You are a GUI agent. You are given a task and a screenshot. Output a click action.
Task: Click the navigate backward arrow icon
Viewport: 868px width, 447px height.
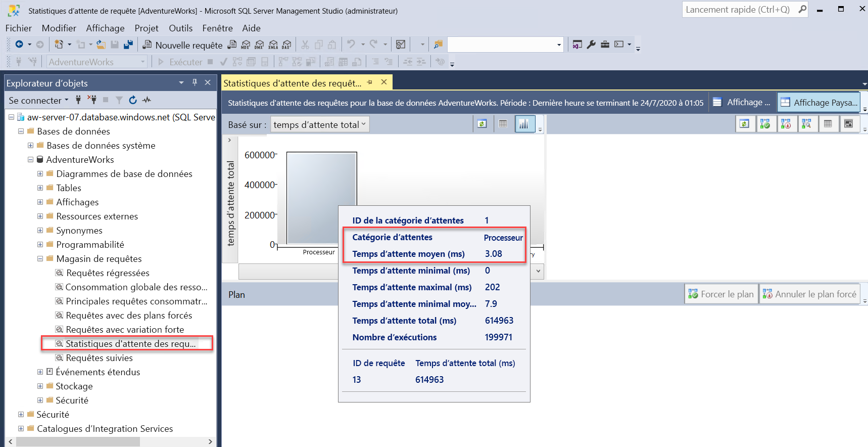pyautogui.click(x=19, y=44)
